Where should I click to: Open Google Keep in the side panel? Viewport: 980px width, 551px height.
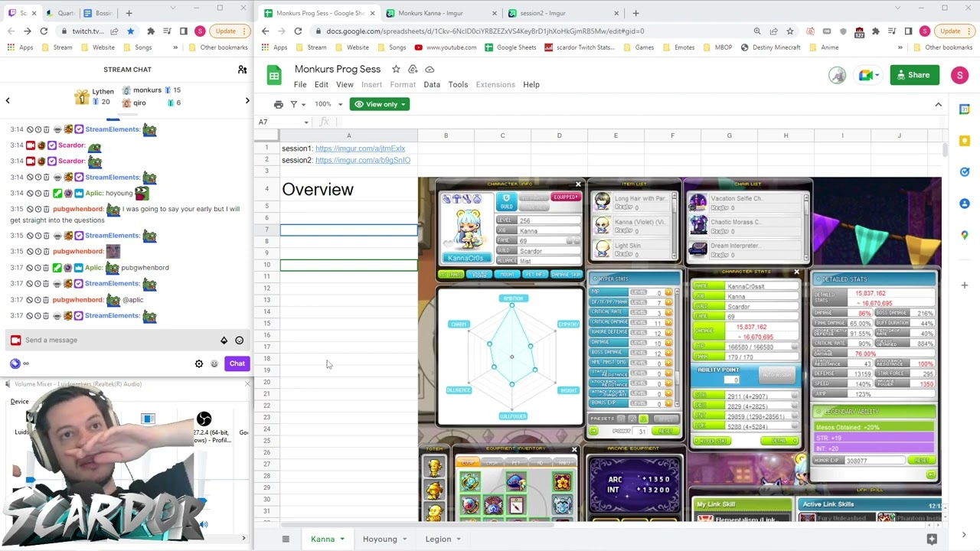pos(965,141)
